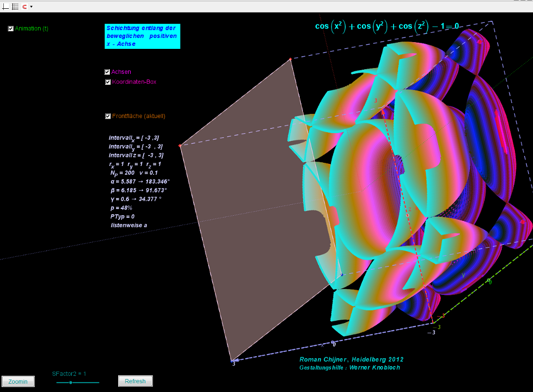The height and width of the screenshot is (392, 533).
Task: Hide the Frontfläche (aktuell) checkbox option
Action: point(108,116)
